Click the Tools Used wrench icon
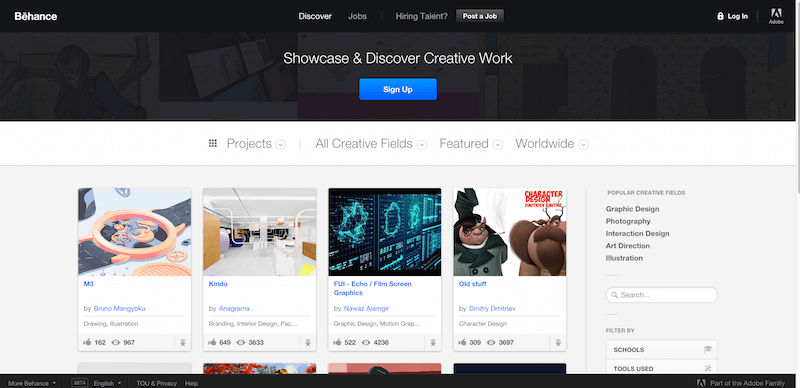 pyautogui.click(x=707, y=368)
